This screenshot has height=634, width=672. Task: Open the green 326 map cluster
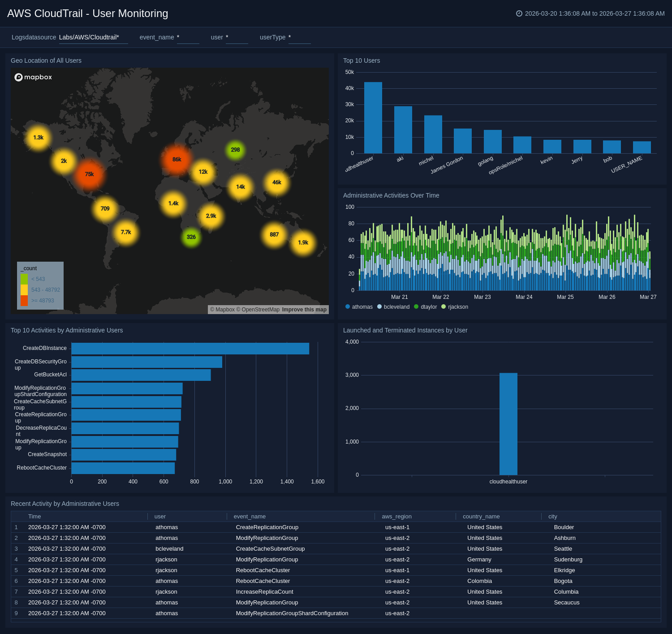click(191, 237)
